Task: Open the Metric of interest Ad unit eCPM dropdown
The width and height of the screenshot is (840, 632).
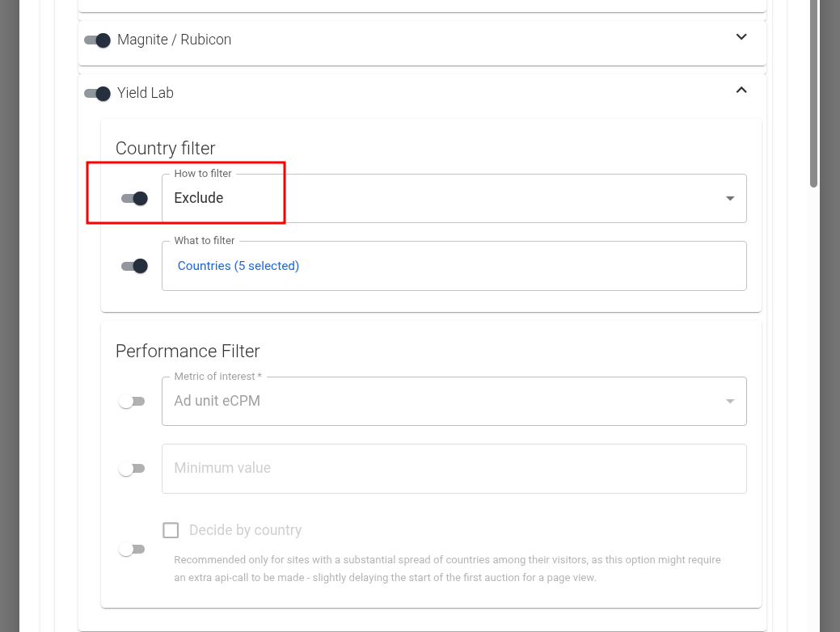Action: coord(437,402)
